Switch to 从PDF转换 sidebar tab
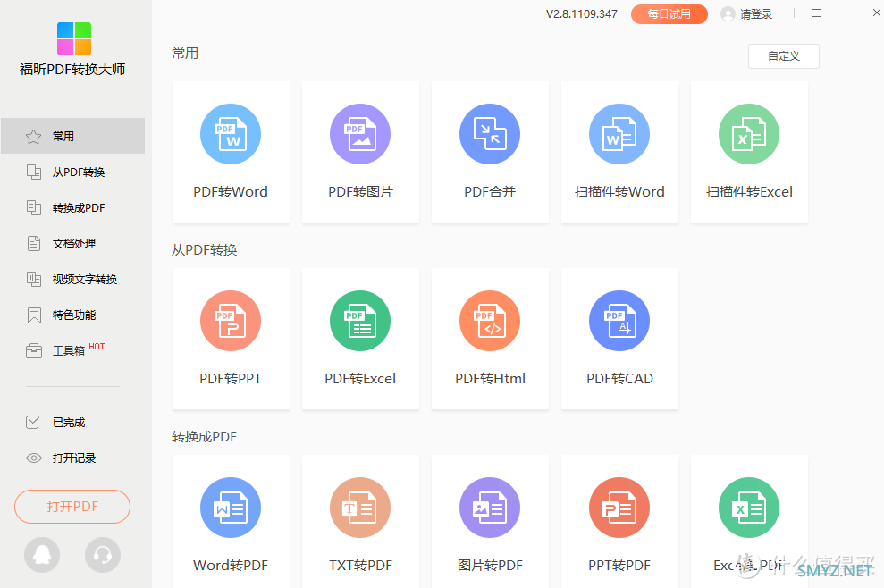This screenshot has height=588, width=884. (x=72, y=172)
